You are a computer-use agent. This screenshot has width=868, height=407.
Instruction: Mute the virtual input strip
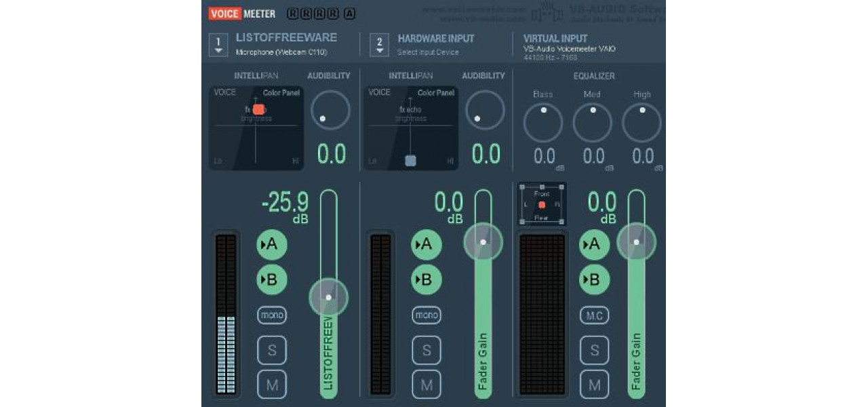pyautogui.click(x=595, y=385)
